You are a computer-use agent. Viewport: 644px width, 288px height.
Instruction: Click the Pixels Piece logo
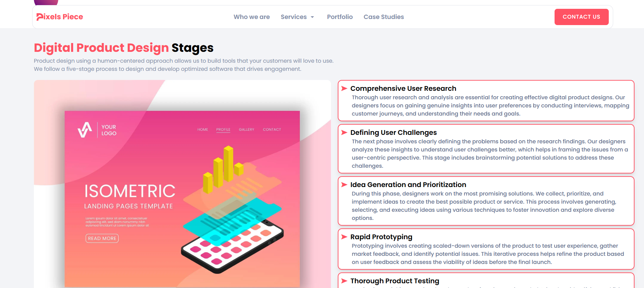[x=60, y=17]
